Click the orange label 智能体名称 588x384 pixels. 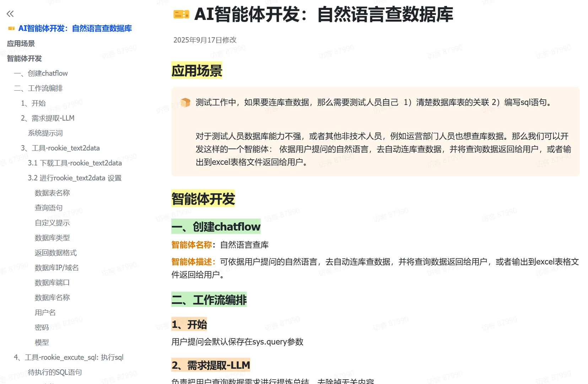[191, 245]
